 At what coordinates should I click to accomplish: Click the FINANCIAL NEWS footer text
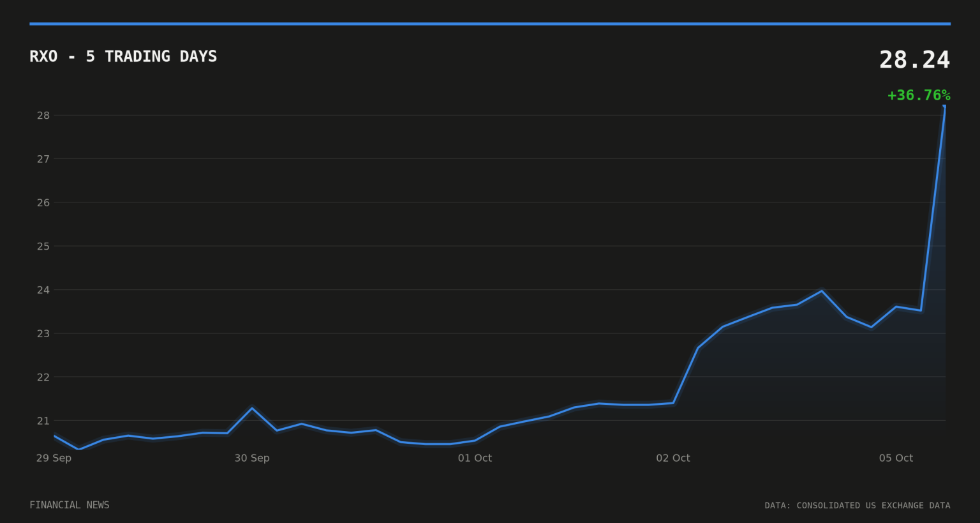[x=70, y=505]
